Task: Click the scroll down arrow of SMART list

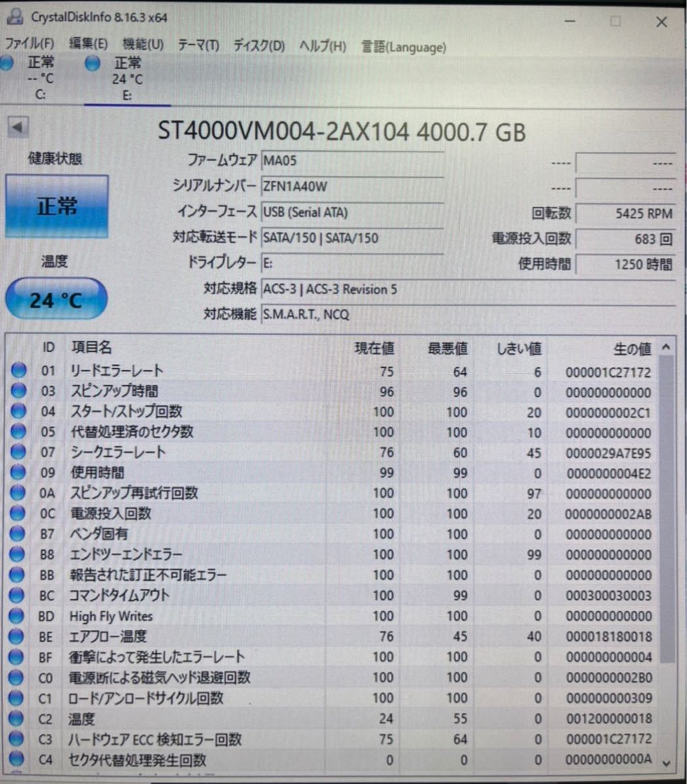Action: 666,763
